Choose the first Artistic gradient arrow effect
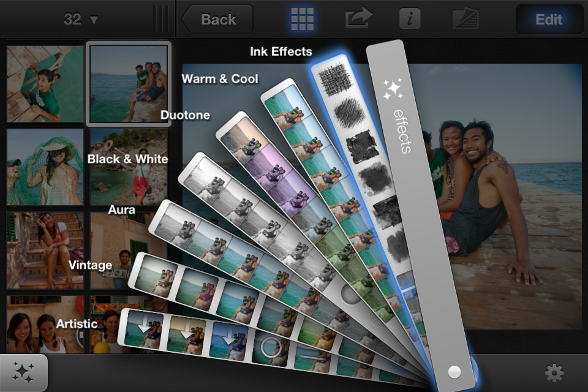 point(143,329)
